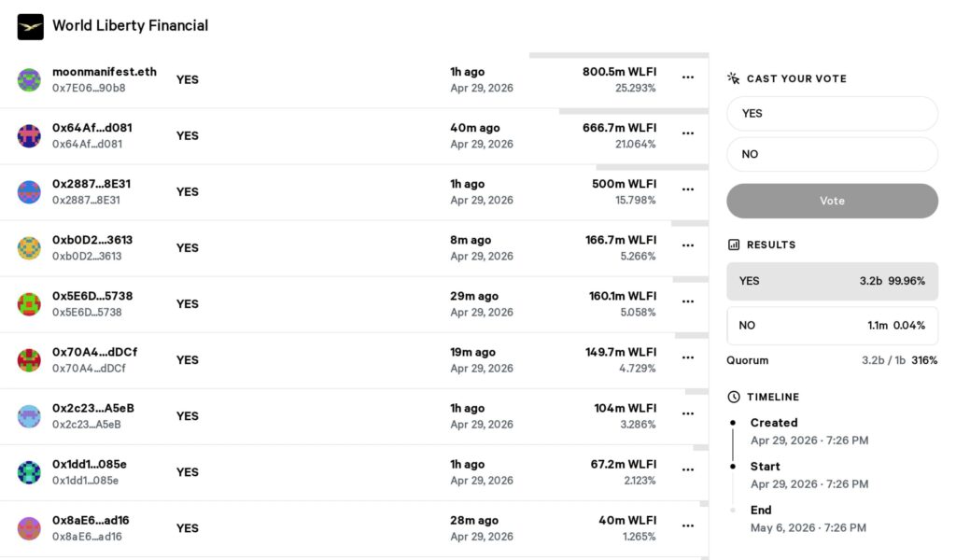Image resolution: width=956 pixels, height=560 pixels.
Task: Open more options for 0x5E6D...5738 vote
Action: pos(688,301)
